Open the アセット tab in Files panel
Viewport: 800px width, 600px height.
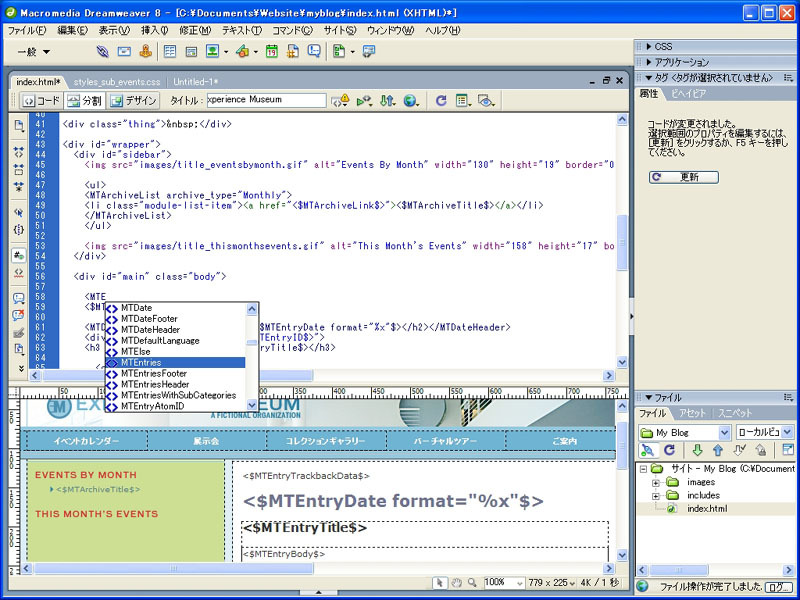pos(692,413)
